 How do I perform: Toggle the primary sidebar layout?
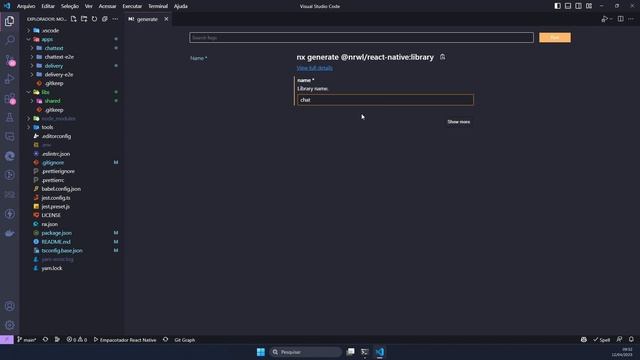(x=557, y=6)
